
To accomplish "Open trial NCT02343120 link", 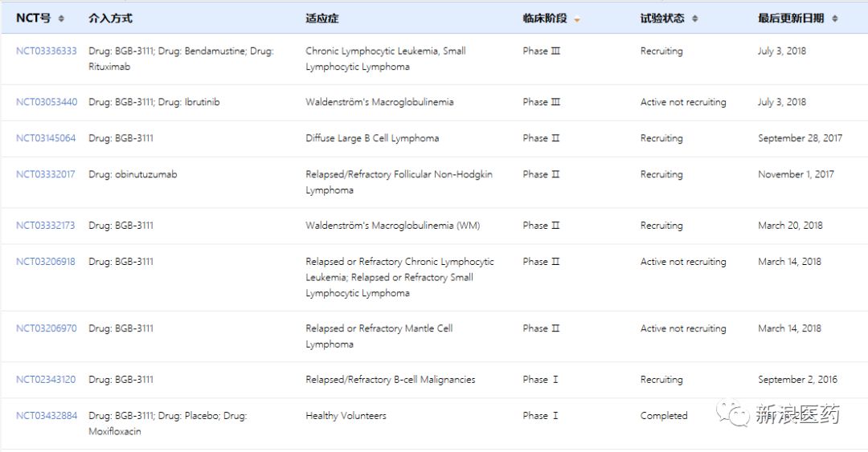I will click(45, 380).
